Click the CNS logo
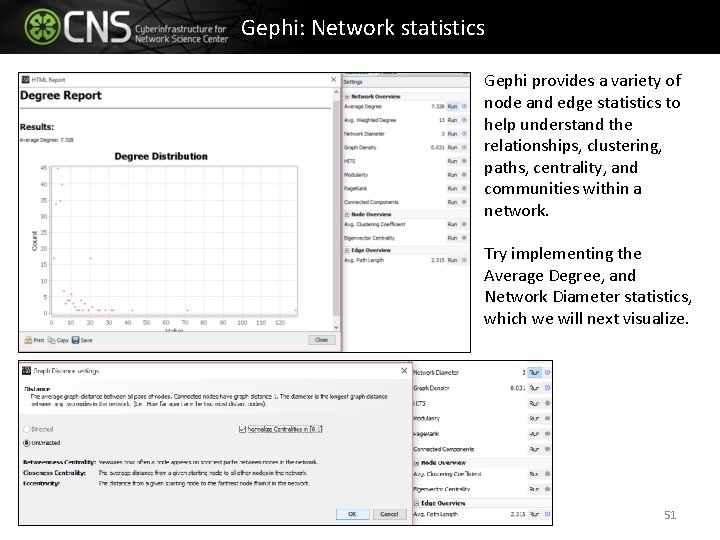Screen dimensions: 720x540 pos(126,27)
